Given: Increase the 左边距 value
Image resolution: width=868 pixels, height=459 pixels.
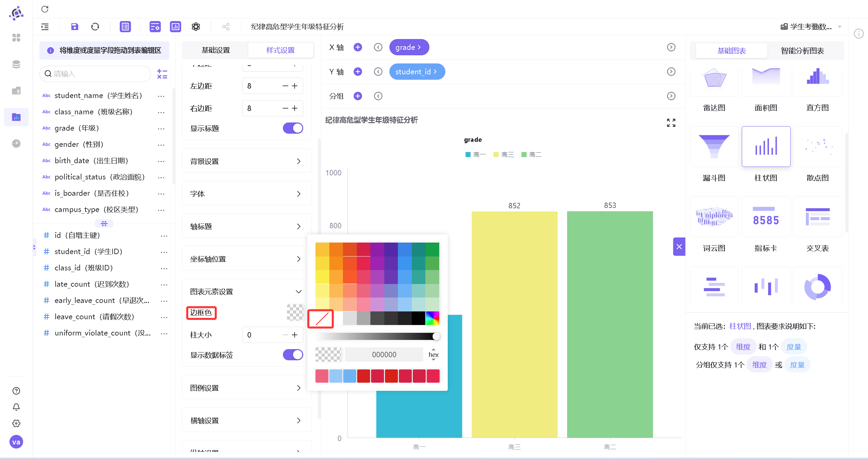Looking at the screenshot, I should coord(295,86).
